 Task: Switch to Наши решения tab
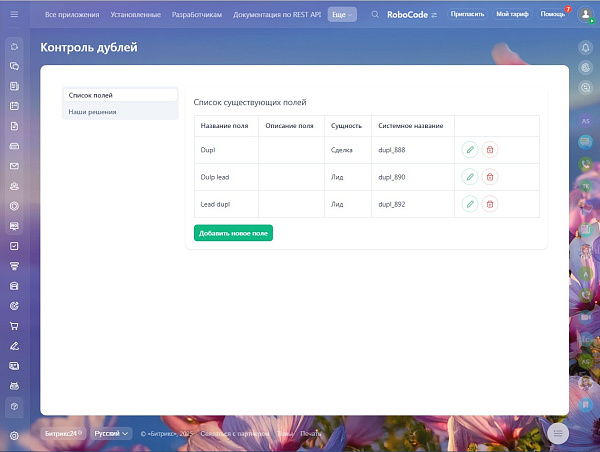point(92,112)
